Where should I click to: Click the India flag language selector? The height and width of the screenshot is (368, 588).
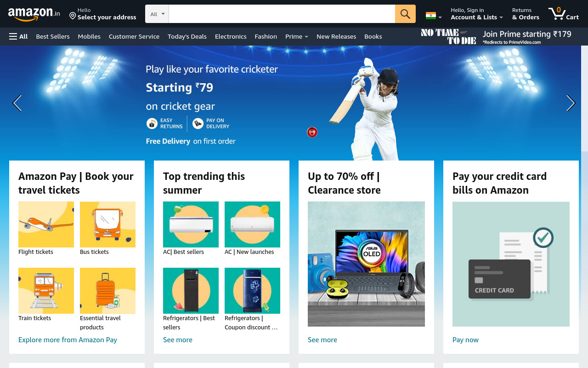(434, 16)
